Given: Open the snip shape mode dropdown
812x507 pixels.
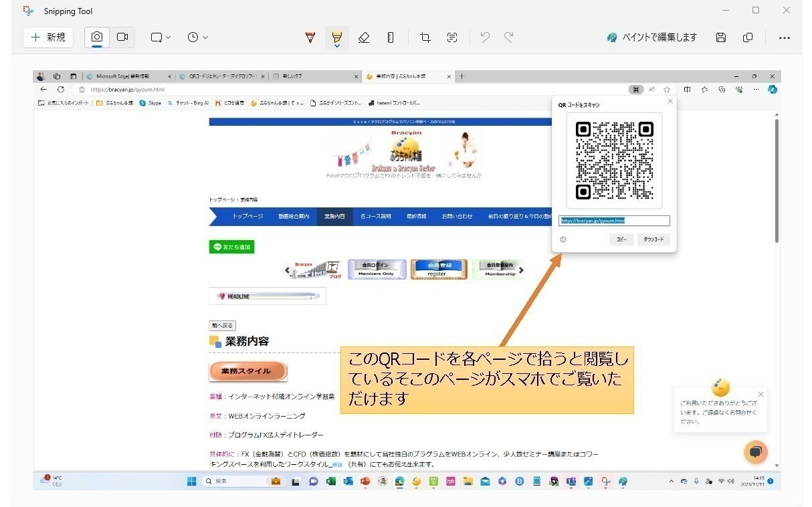Looking at the screenshot, I should 161,37.
